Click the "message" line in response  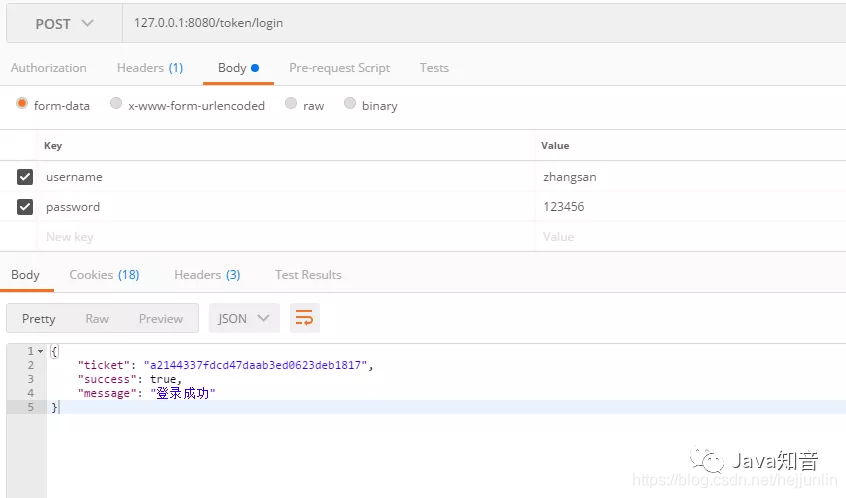point(146,393)
